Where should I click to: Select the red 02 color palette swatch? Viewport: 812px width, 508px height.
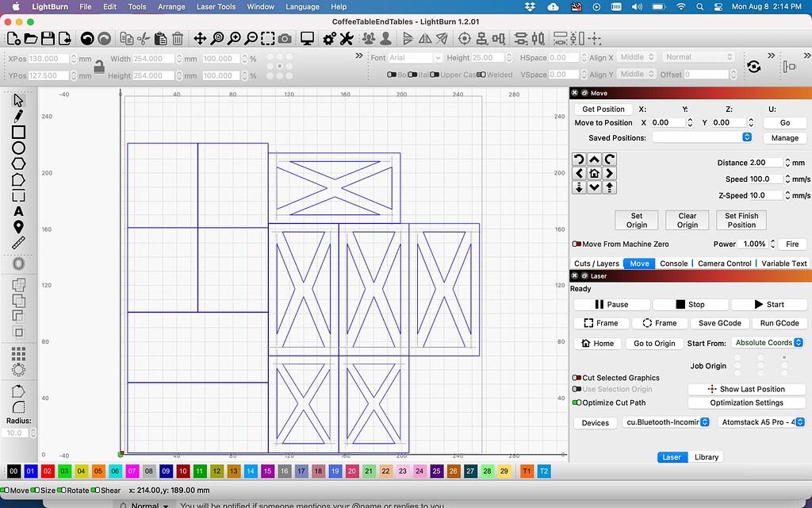(x=48, y=471)
